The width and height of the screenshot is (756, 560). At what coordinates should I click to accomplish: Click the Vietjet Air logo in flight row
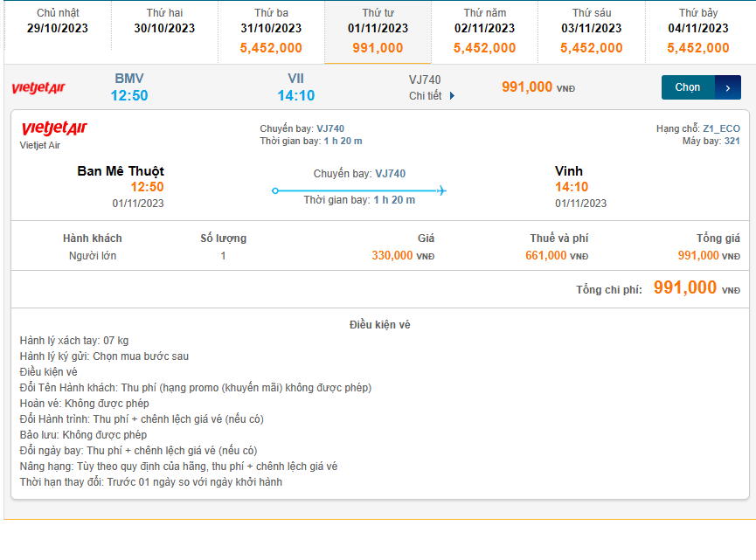tap(38, 88)
